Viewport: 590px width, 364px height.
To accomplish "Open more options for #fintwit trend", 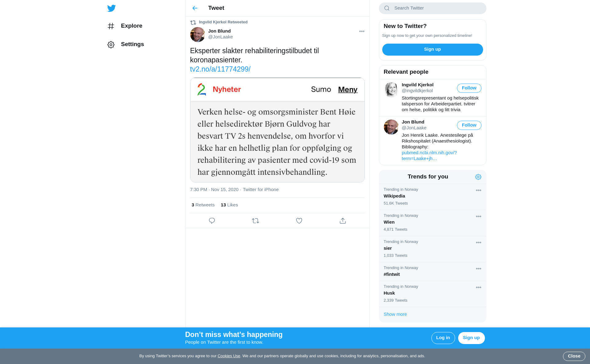I will point(478,269).
